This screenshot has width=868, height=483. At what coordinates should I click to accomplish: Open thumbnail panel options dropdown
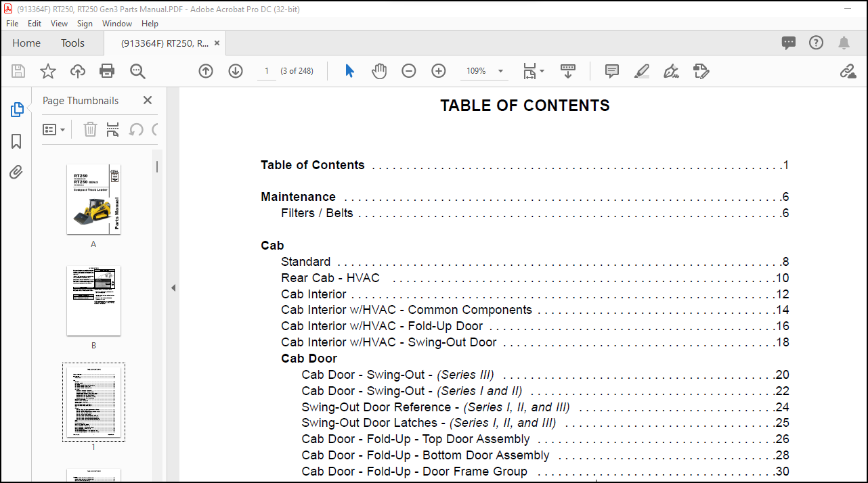54,129
